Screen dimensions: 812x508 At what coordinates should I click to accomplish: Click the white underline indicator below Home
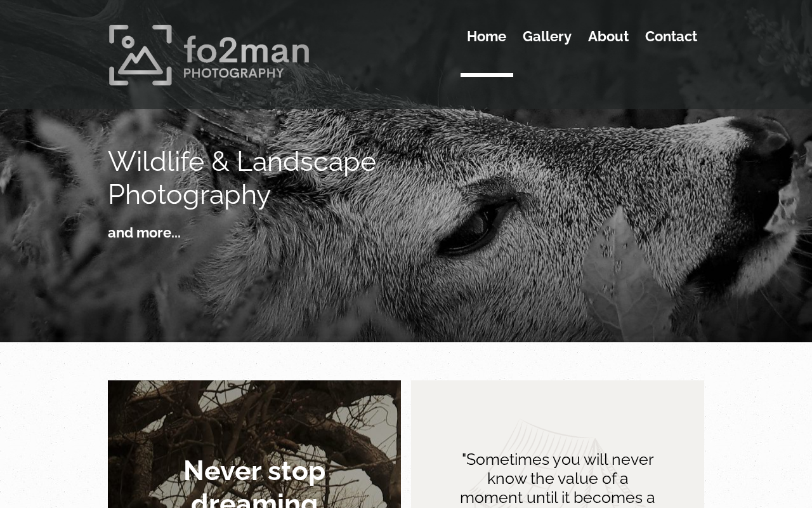click(487, 75)
